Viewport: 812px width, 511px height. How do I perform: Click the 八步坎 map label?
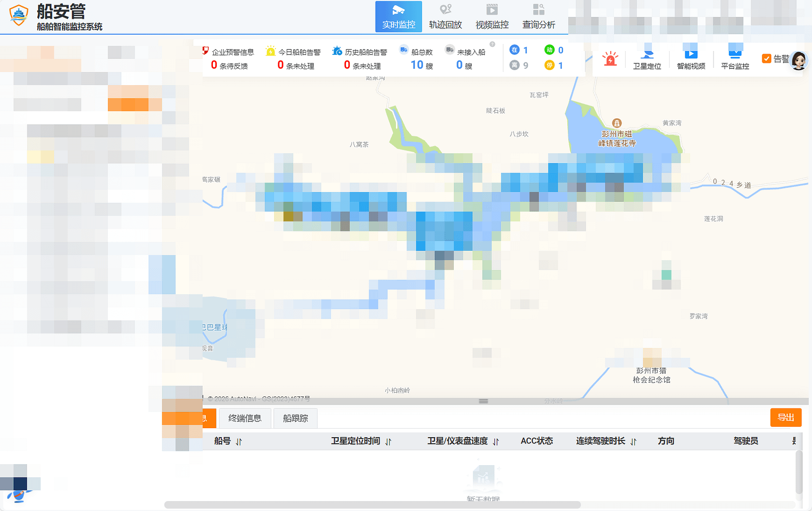[519, 134]
